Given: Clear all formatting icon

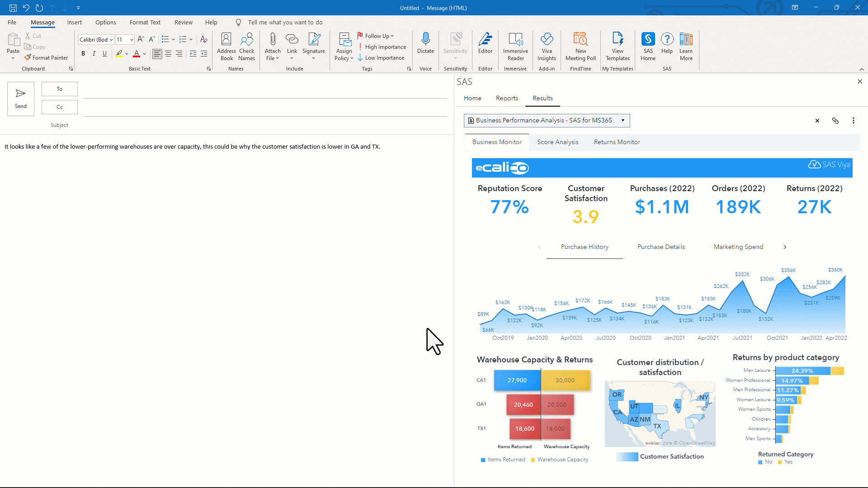Looking at the screenshot, I should tap(203, 39).
